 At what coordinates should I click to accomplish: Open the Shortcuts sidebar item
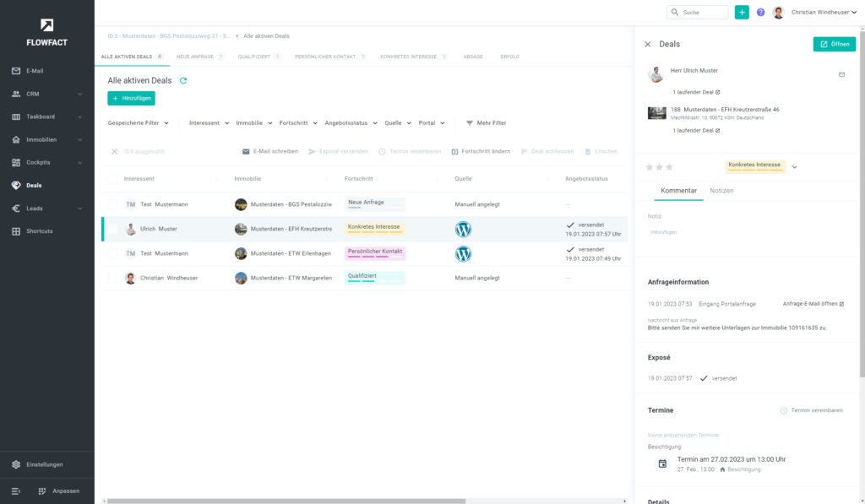coord(39,230)
